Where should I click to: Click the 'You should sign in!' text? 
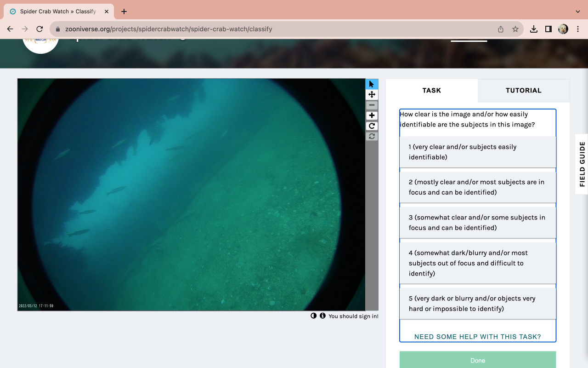pos(354,316)
